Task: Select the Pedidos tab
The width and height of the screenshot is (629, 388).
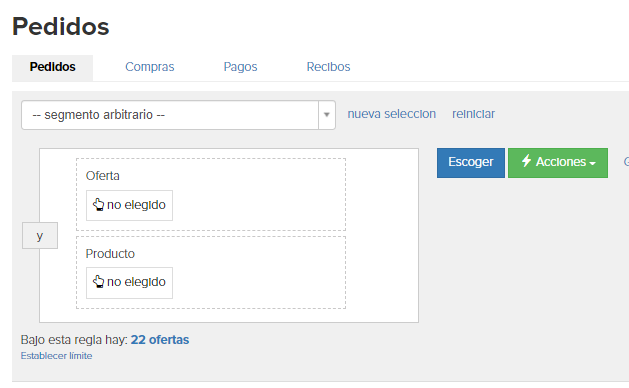Action: click(53, 67)
